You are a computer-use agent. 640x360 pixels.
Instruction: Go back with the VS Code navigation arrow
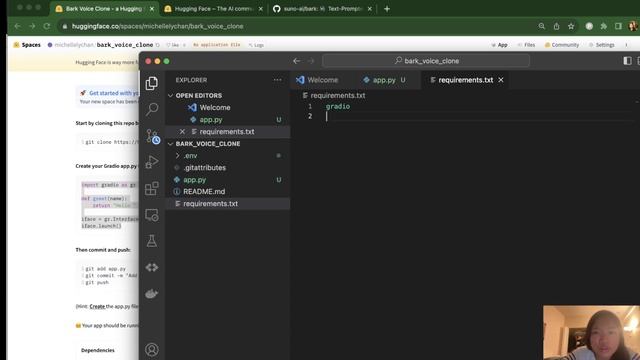[297, 61]
